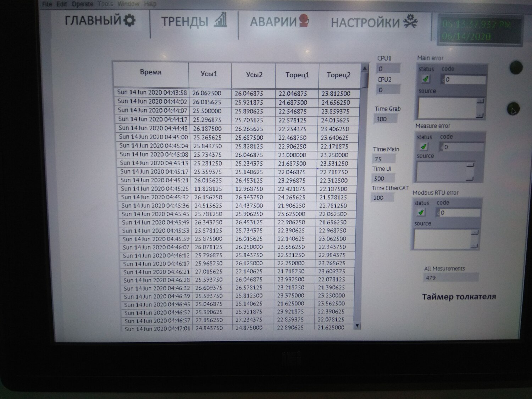Click the Main error code field
Viewport: 532px width, 399px height.
465,80
